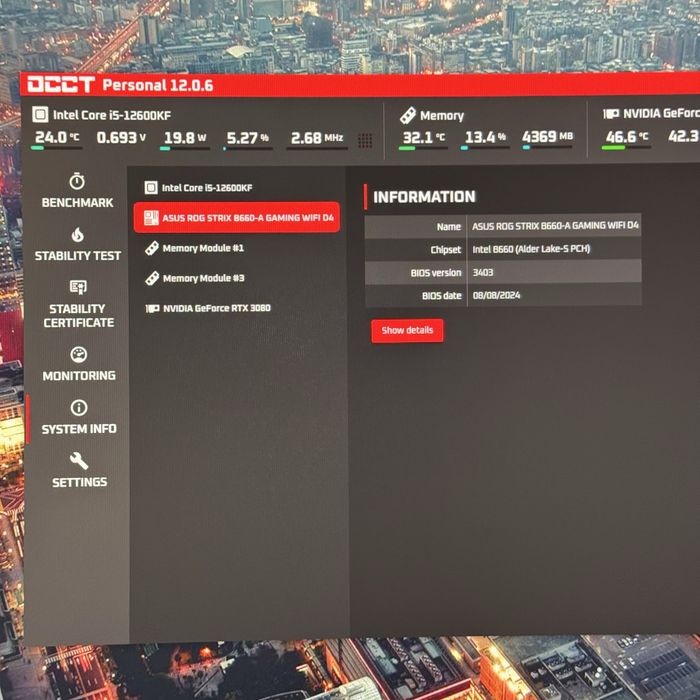Click the OCCT logo in header
The width and height of the screenshot is (700, 700).
click(61, 84)
